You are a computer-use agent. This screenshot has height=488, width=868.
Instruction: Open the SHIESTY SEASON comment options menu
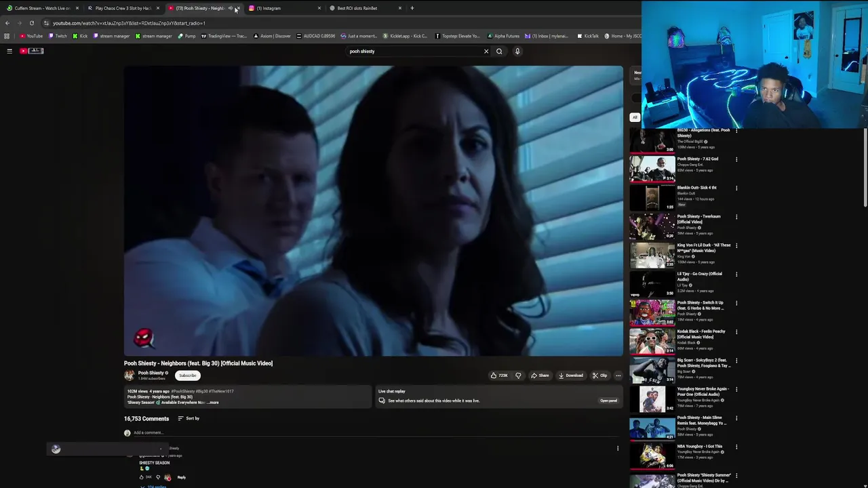click(618, 448)
